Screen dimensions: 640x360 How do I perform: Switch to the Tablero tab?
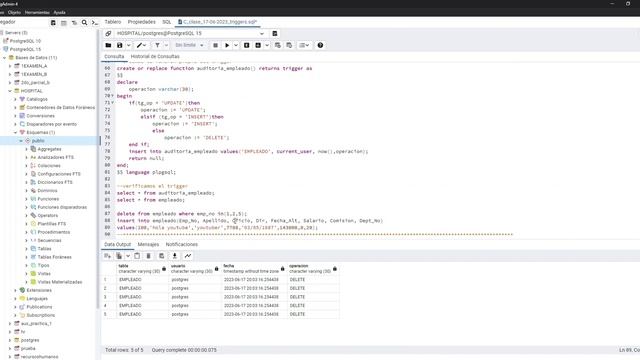113,22
